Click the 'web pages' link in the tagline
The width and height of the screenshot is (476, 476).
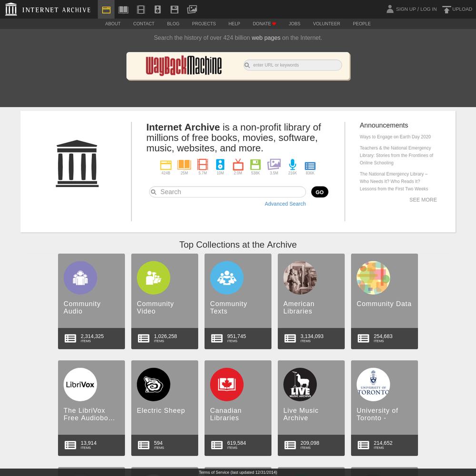pyautogui.click(x=266, y=38)
